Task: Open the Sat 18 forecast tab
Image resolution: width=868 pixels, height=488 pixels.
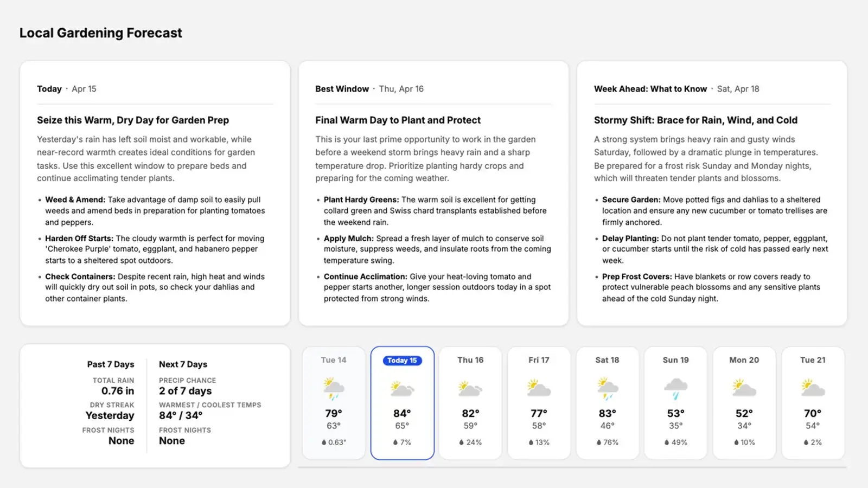Action: (607, 403)
